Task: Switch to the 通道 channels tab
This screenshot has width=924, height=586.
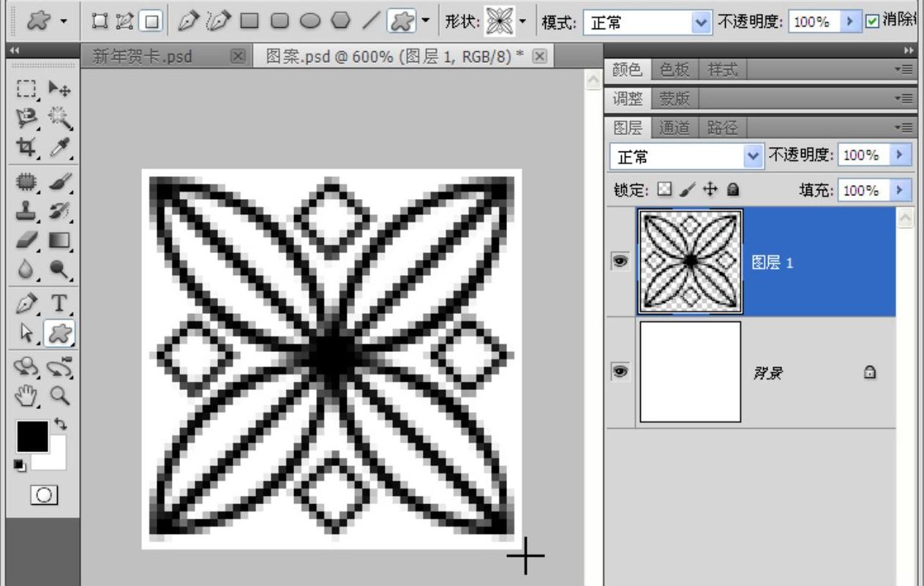Action: point(675,128)
